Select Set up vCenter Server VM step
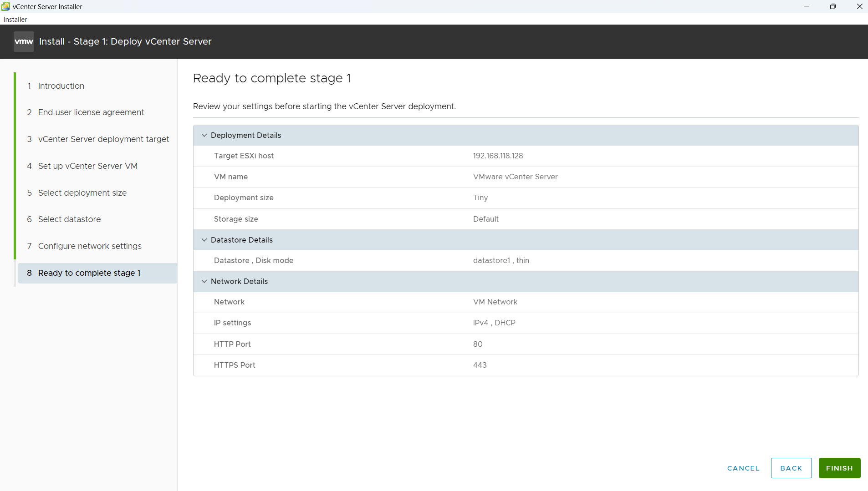The height and width of the screenshot is (491, 868). (x=87, y=166)
